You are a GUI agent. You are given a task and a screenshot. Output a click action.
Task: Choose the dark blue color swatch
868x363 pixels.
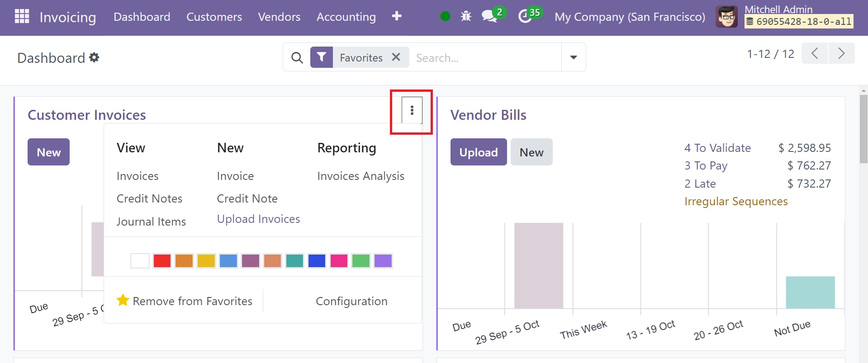tap(317, 261)
